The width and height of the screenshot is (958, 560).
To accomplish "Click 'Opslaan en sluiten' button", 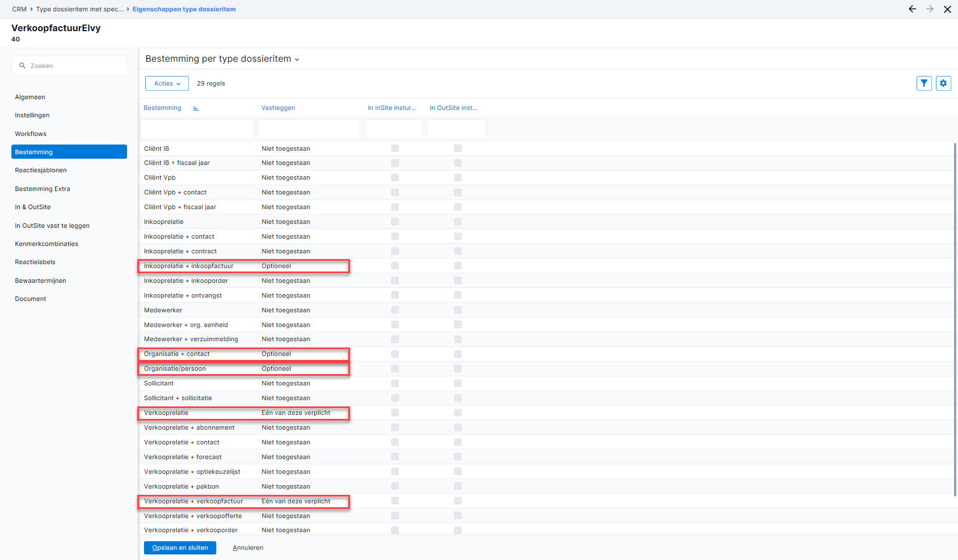I will coord(180,548).
